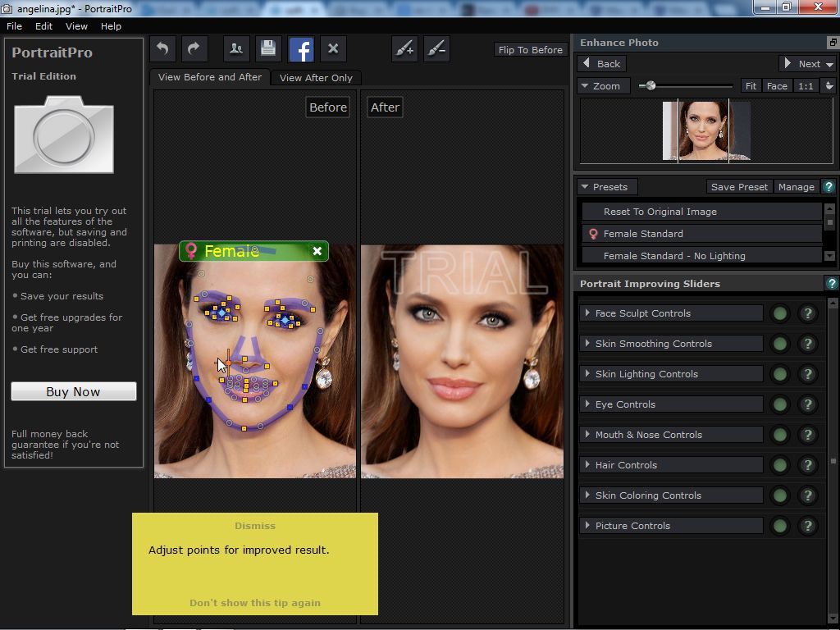The width and height of the screenshot is (840, 630).
Task: Click Don't show this tip again
Action: point(255,603)
